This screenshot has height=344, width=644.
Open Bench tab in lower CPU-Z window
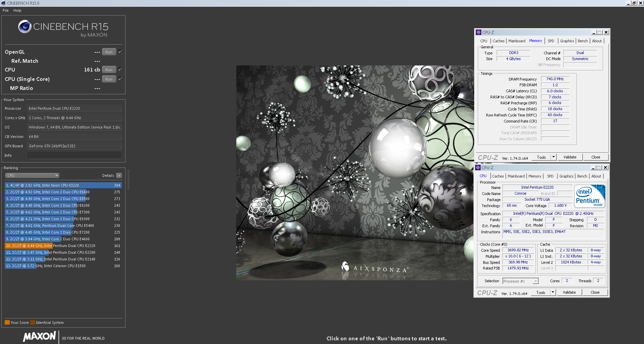click(582, 176)
